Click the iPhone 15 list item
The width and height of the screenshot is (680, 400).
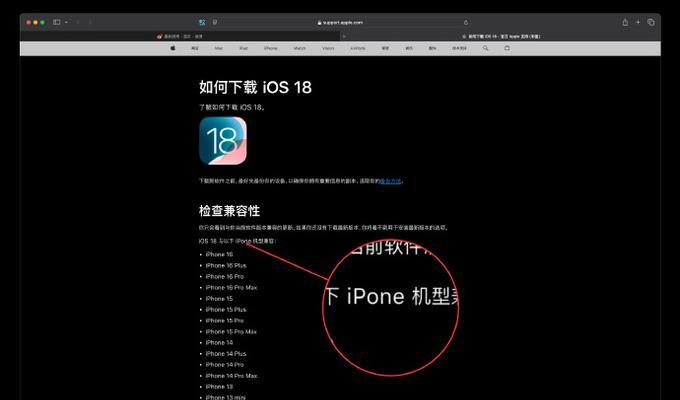[219, 298]
